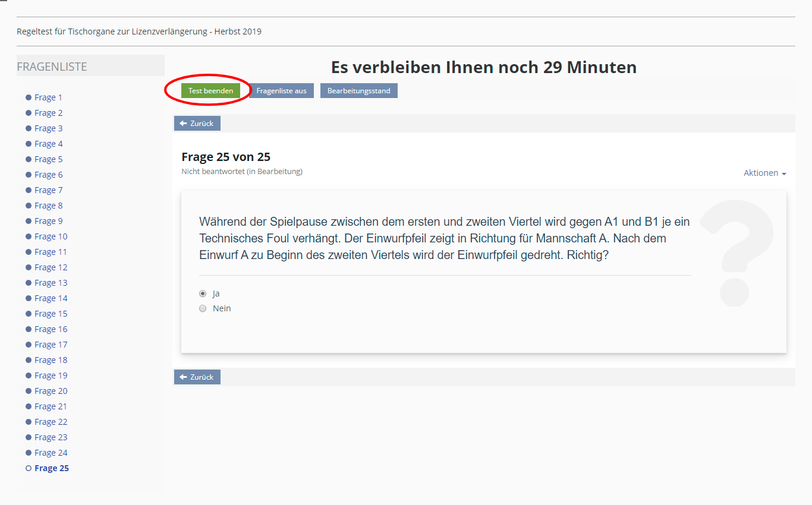Click the bullet icon beside Frage 21
Viewport: 812px width, 505px height.
tap(29, 406)
